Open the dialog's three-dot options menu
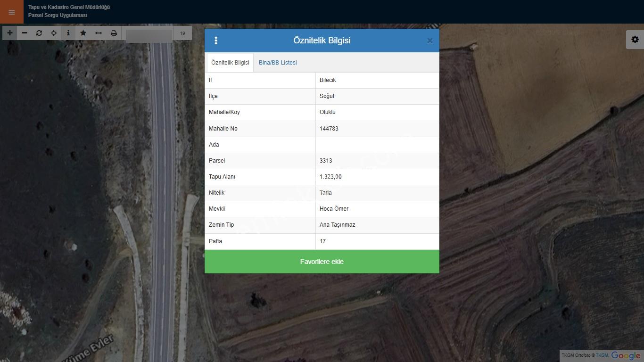 216,41
